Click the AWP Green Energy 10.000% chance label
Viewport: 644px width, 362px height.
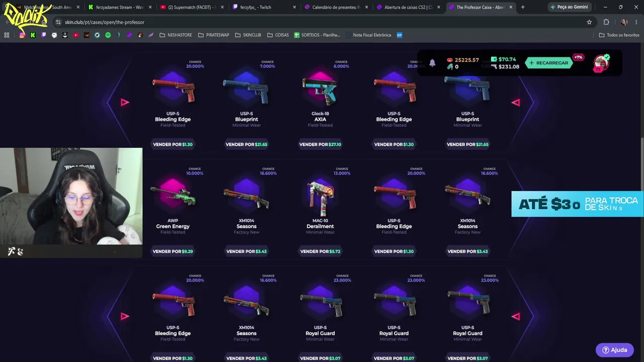point(195,171)
